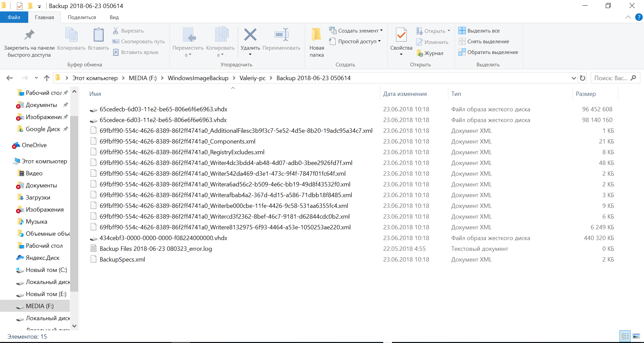
Task: Go back with the left arrow
Action: pos(10,78)
